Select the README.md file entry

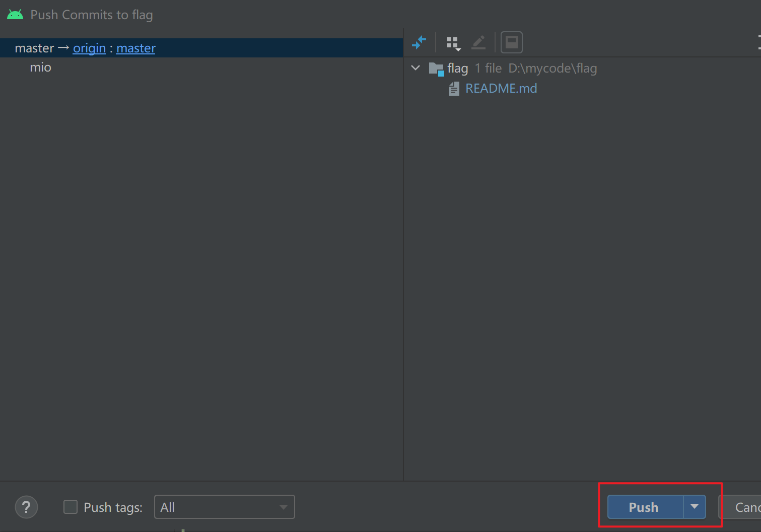(501, 89)
